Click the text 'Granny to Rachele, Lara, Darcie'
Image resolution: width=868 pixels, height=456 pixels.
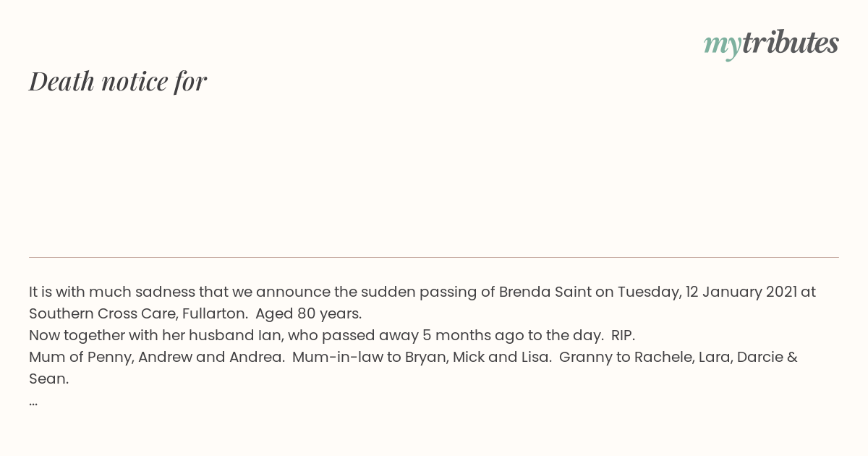point(671,357)
